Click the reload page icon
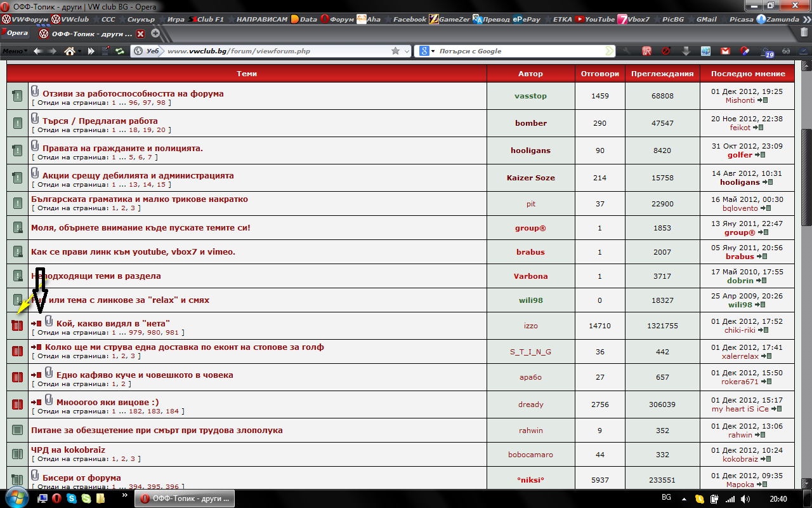 coord(119,51)
